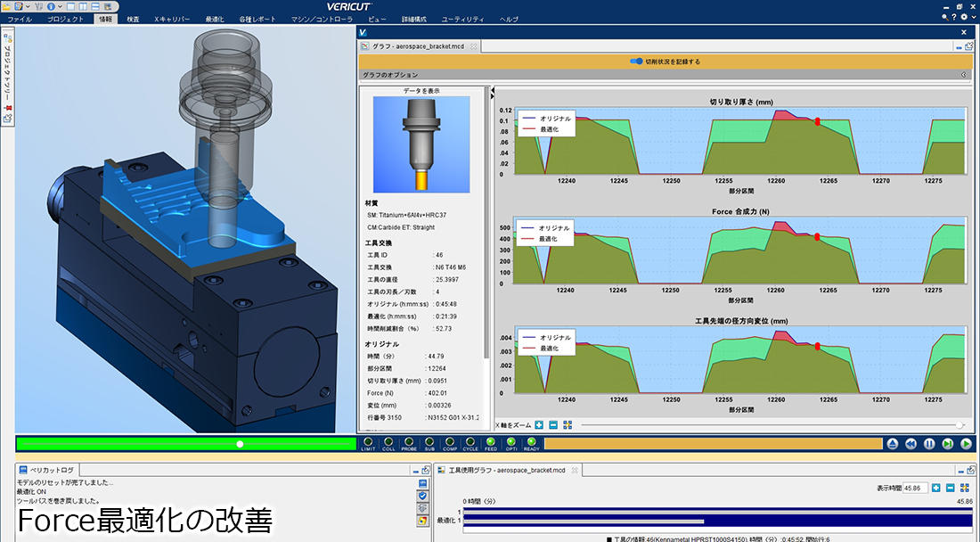Open the blue info icon
980x542 pixels.
52,6
